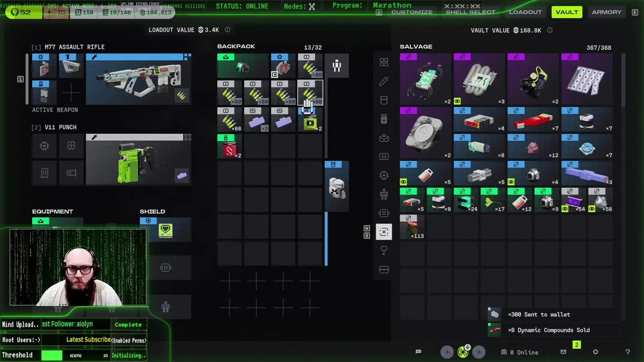
Task: Open the Loadout tab
Action: click(525, 12)
